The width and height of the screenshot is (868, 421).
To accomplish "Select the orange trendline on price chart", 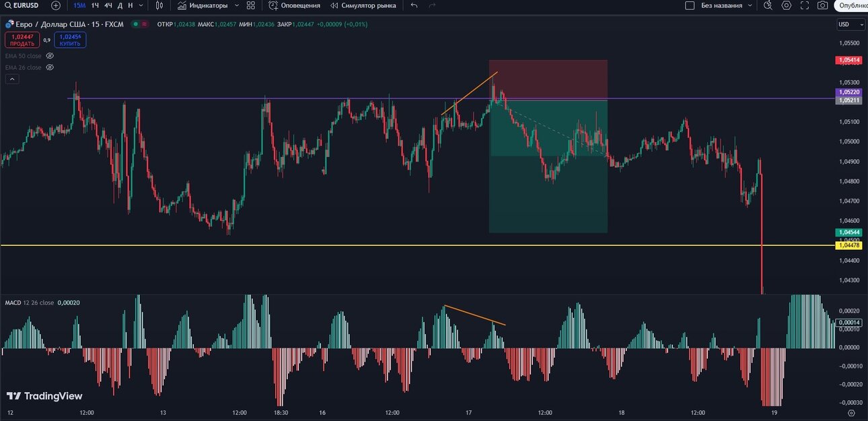I will point(470,93).
